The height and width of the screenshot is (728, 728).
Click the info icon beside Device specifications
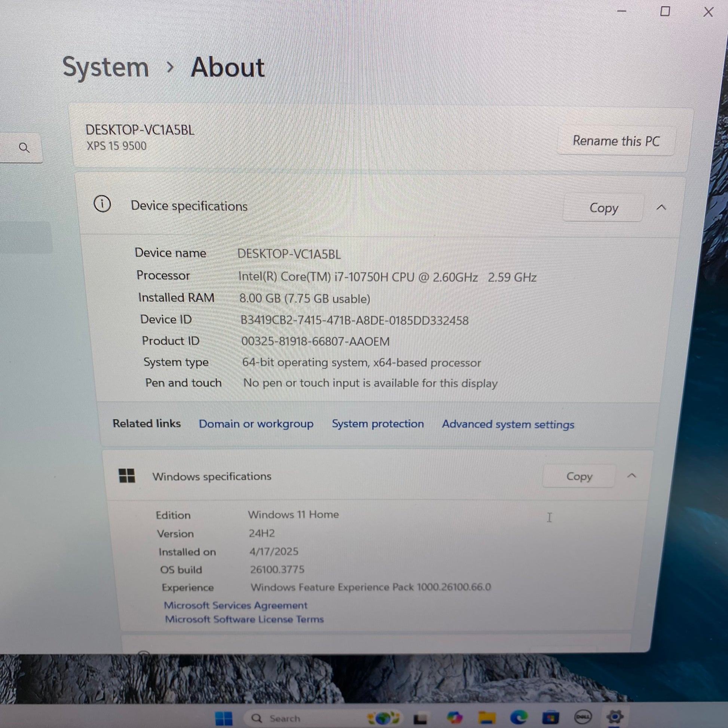click(x=102, y=204)
